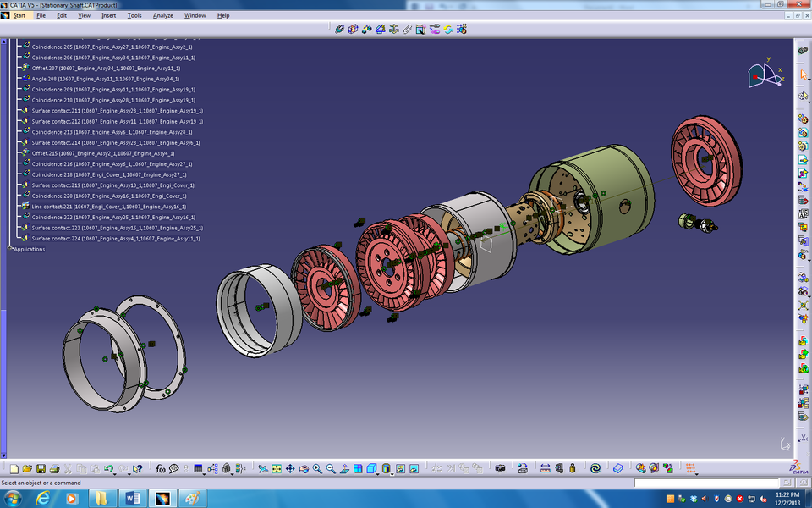The width and height of the screenshot is (812, 508).
Task: Toggle Hide/Show on the selected component
Action: [x=400, y=467]
